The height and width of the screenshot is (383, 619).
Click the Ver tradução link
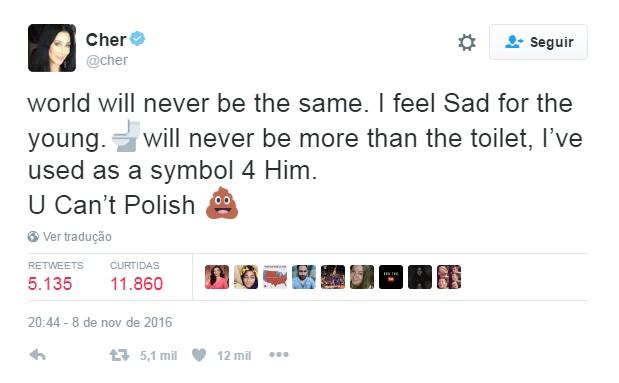(x=77, y=237)
